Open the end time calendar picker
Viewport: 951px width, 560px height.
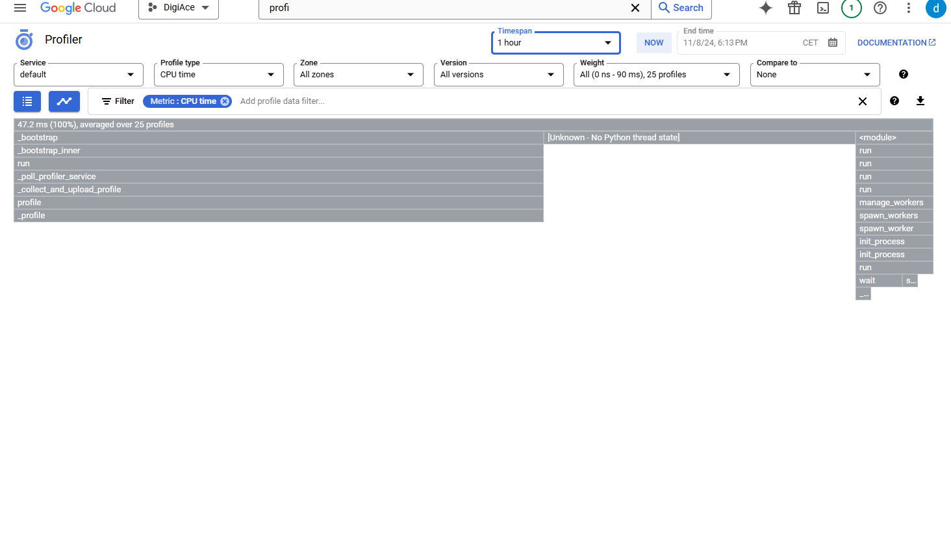(833, 43)
